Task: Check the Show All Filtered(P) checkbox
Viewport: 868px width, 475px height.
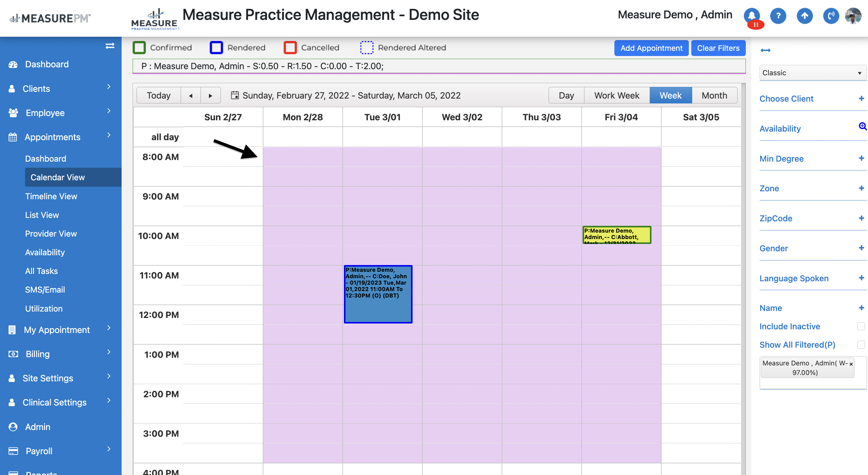Action: pos(861,344)
